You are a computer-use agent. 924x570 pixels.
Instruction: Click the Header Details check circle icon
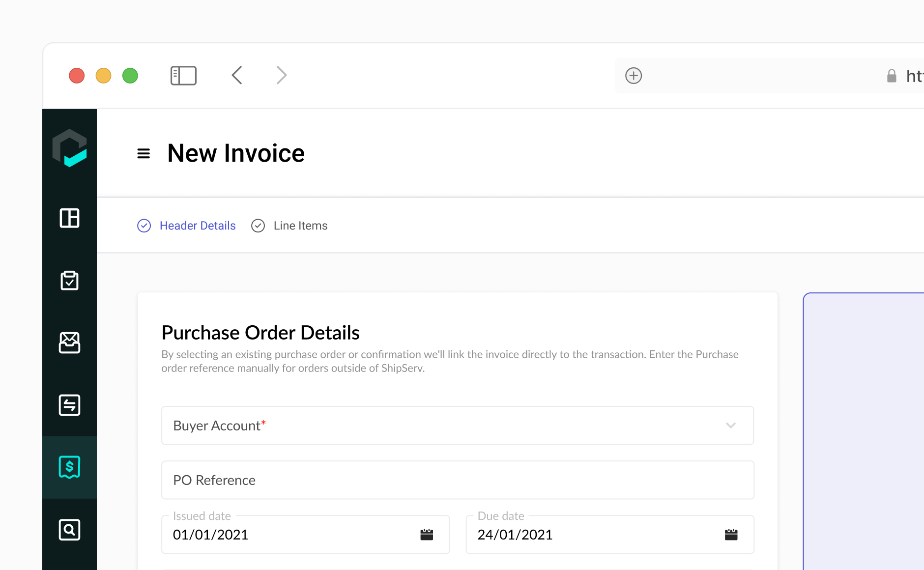point(144,226)
